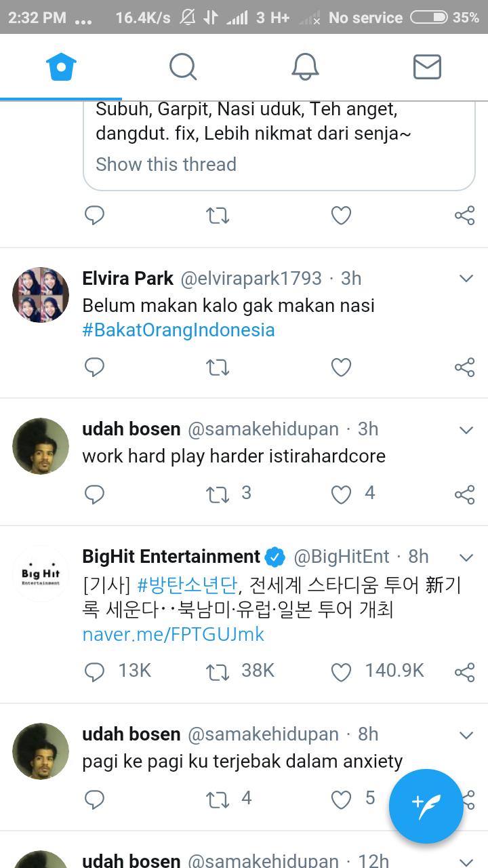
Task: Tap 'Show this thread' link
Action: click(x=166, y=164)
